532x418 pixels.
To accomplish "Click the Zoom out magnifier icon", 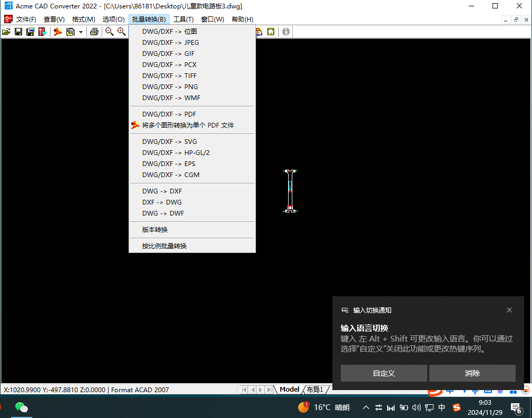I will tap(109, 32).
